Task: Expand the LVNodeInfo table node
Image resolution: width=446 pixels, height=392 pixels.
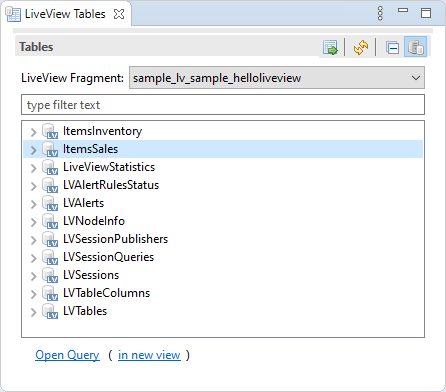Action: tap(33, 222)
